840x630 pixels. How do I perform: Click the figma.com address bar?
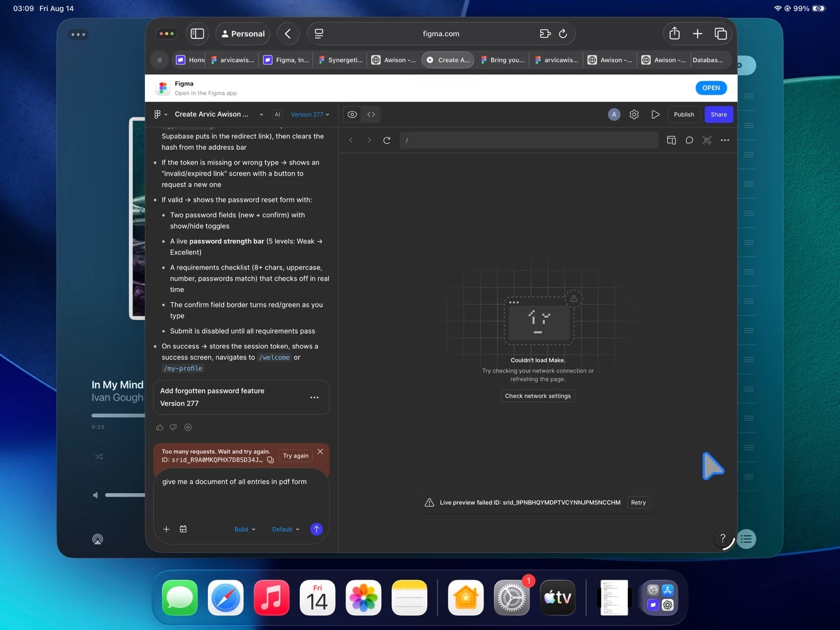[441, 34]
